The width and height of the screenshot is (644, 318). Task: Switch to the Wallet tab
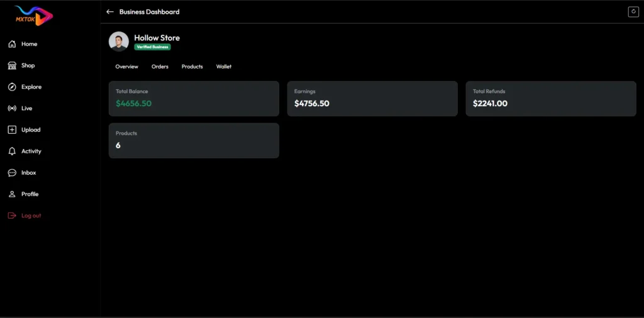[224, 67]
